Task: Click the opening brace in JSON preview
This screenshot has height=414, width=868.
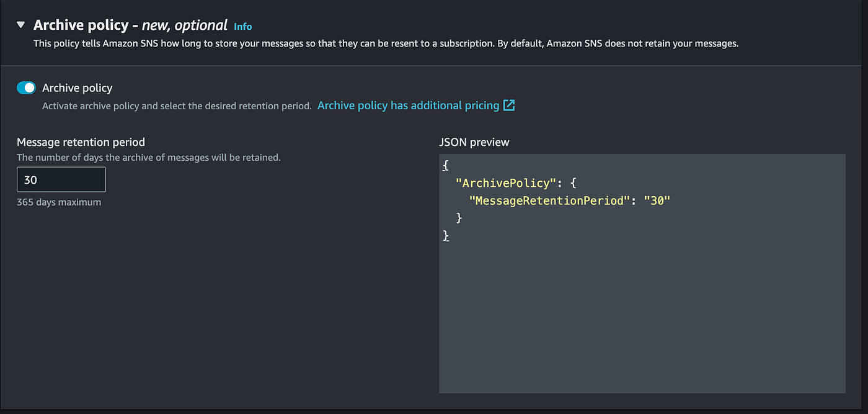Action: click(x=445, y=166)
